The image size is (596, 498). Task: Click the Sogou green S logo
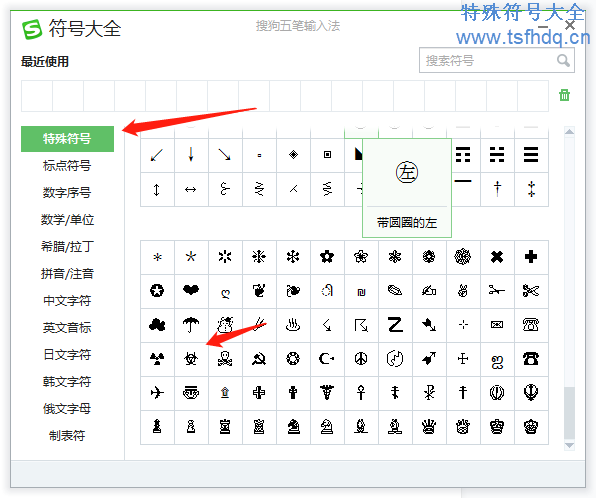point(32,29)
